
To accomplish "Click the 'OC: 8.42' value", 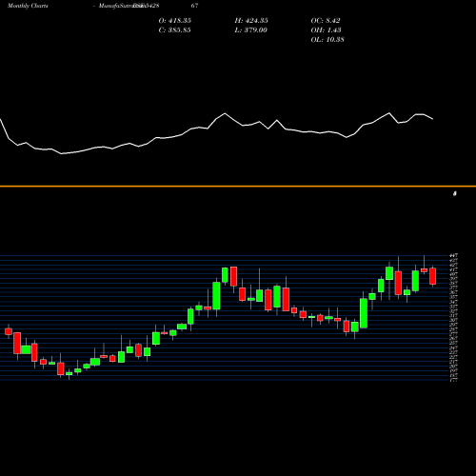I will point(326,21).
